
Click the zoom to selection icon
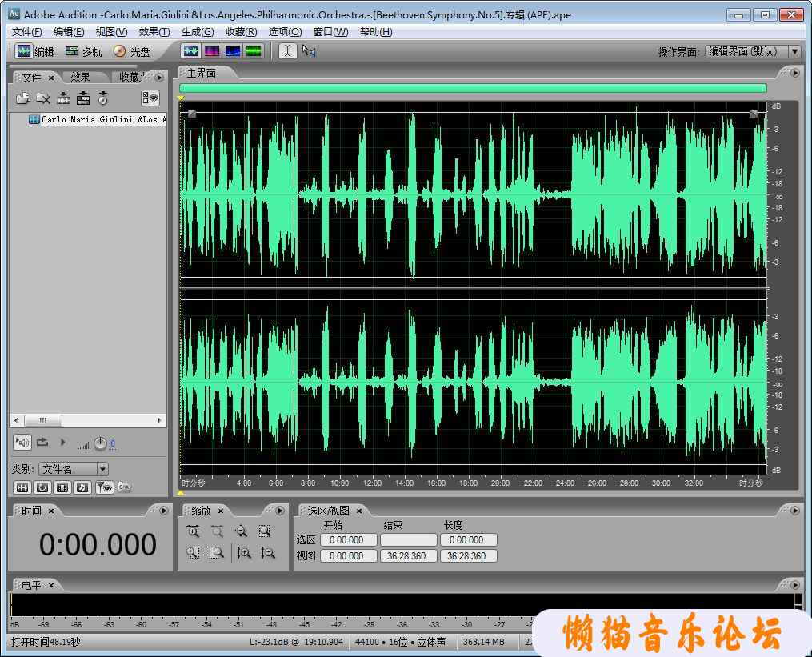pos(265,531)
